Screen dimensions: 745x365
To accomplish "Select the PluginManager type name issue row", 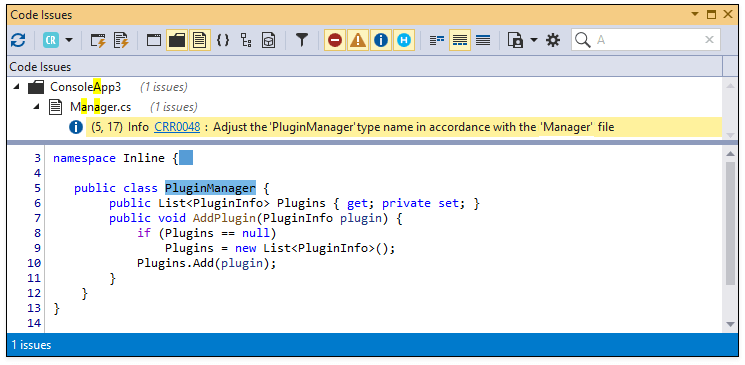I will tap(404, 127).
